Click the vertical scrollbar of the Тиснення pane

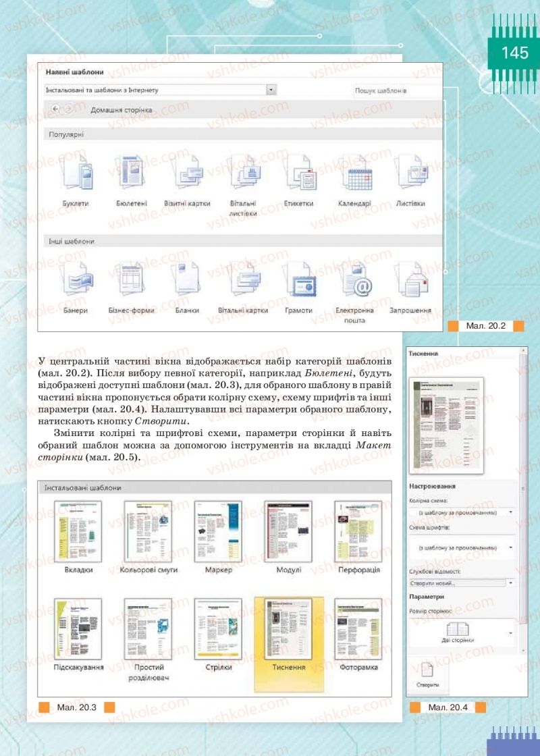tap(522, 500)
